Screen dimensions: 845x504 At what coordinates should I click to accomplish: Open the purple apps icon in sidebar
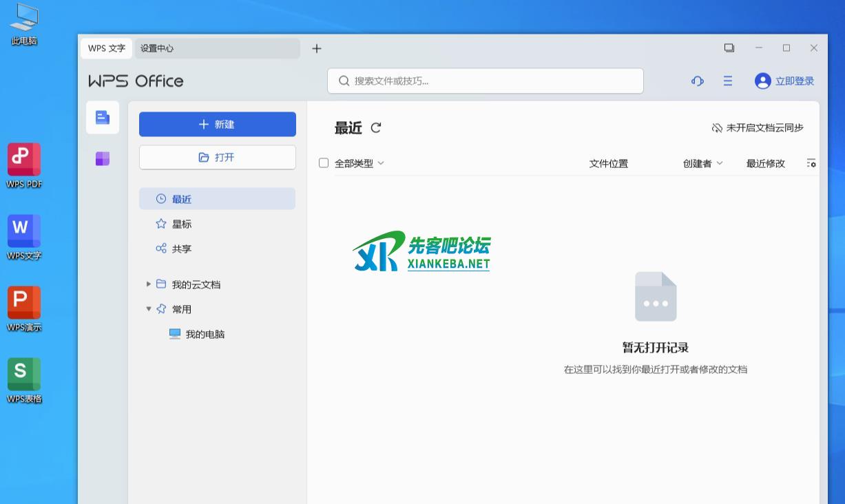(103, 159)
